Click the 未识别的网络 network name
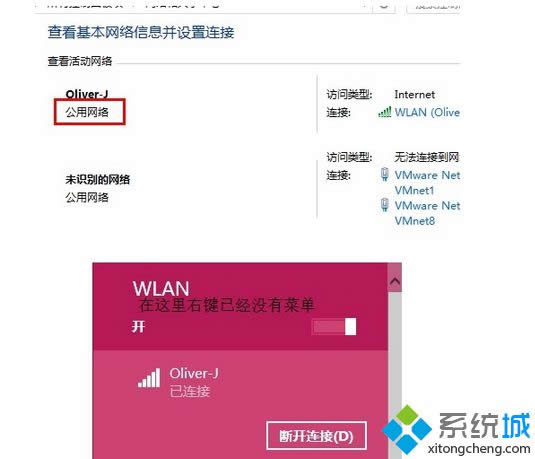The image size is (535, 459). (98, 180)
